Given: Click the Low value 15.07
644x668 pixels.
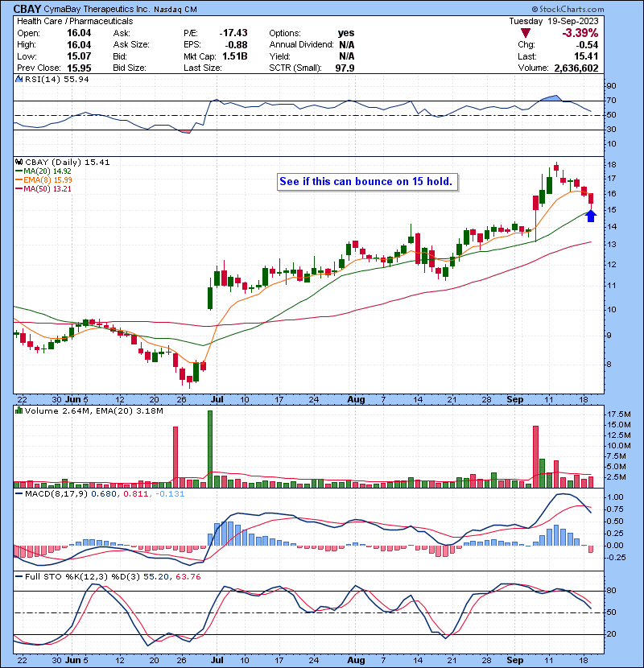Looking at the screenshot, I should (79, 56).
